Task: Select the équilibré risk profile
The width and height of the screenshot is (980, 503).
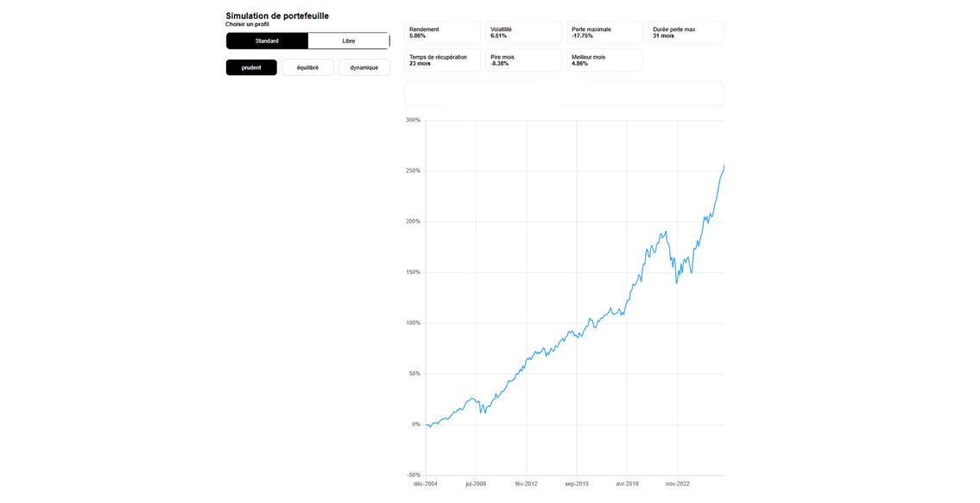Action: click(x=307, y=67)
